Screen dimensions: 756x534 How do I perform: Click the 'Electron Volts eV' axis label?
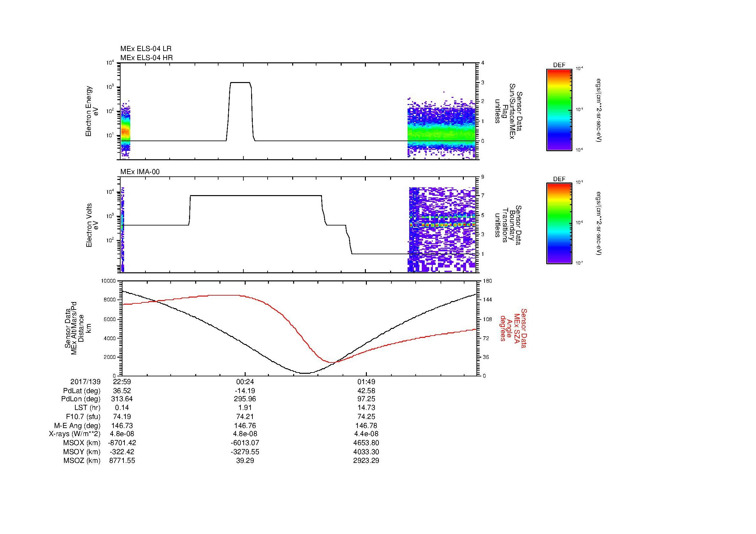click(x=92, y=225)
